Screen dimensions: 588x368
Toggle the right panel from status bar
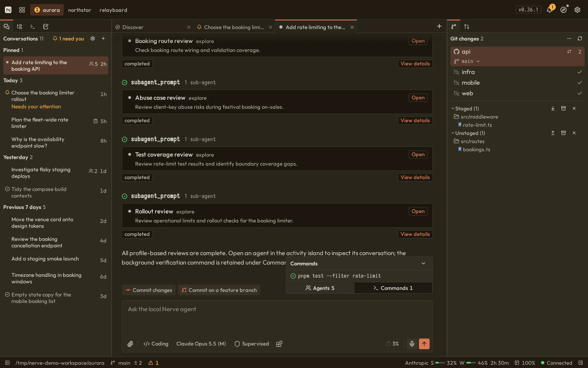pyautogui.click(x=581, y=363)
